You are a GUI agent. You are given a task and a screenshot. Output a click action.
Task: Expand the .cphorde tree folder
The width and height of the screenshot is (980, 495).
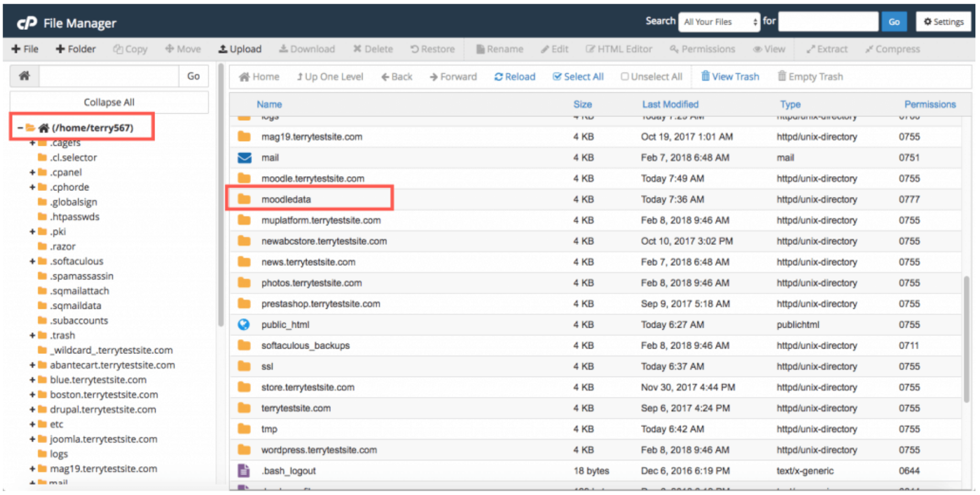tap(32, 187)
